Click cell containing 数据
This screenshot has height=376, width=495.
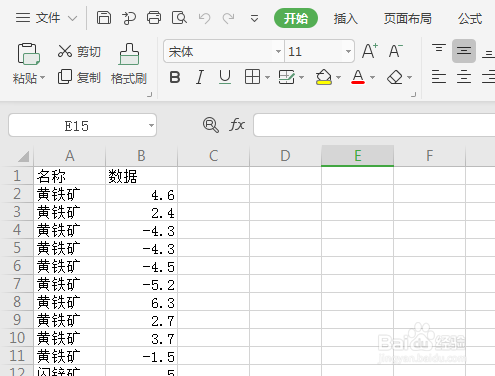tap(141, 176)
